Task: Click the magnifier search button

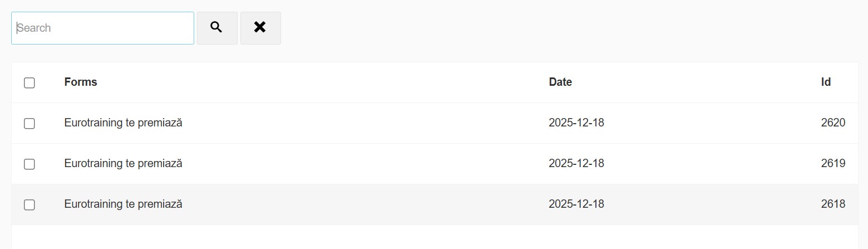Action: (217, 28)
